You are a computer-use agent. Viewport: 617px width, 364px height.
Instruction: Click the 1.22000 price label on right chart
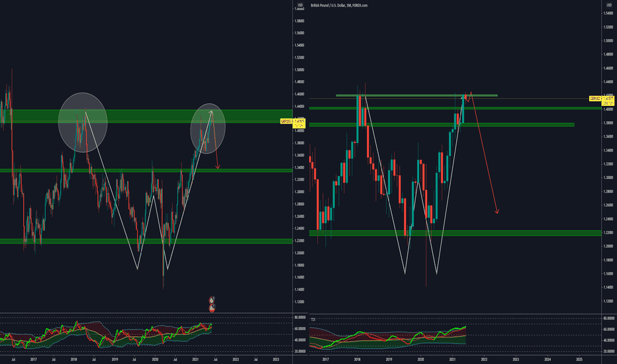[608, 232]
